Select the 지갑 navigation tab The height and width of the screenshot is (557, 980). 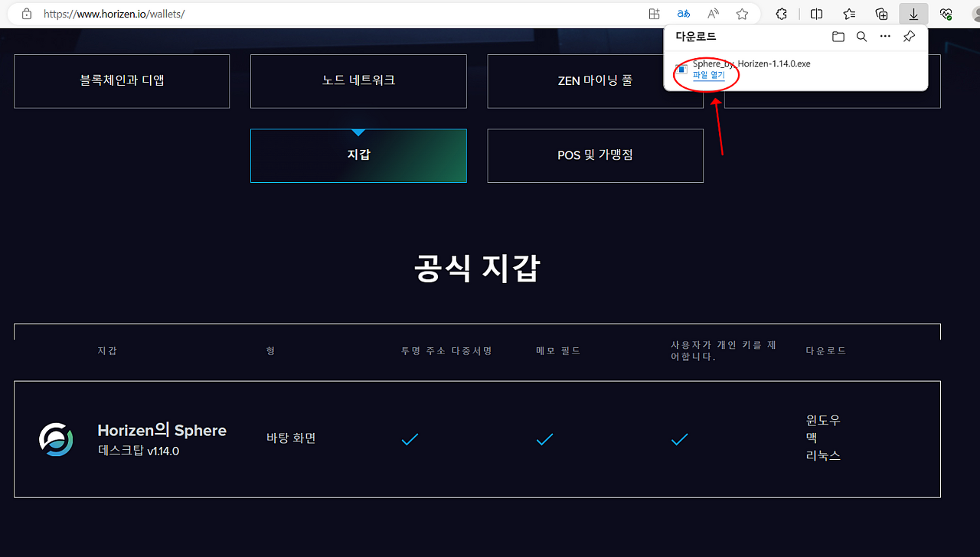click(358, 155)
